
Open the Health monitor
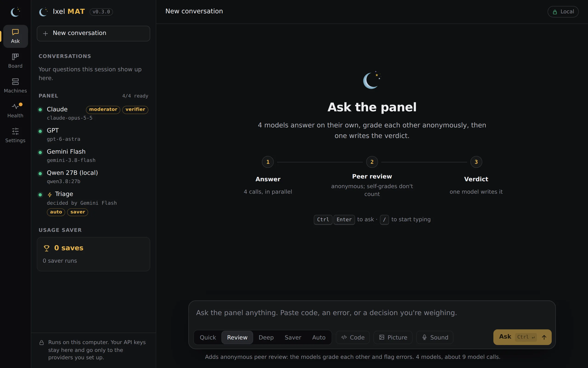pos(15,111)
